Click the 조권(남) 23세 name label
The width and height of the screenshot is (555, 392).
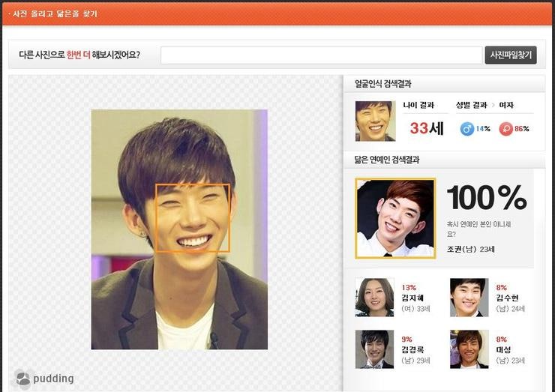(x=470, y=249)
